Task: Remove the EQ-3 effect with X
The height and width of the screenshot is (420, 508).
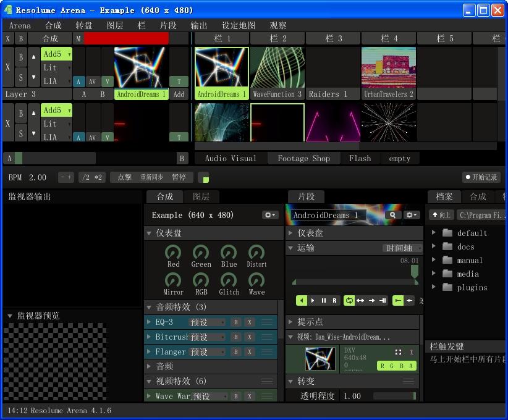Action: (249, 322)
